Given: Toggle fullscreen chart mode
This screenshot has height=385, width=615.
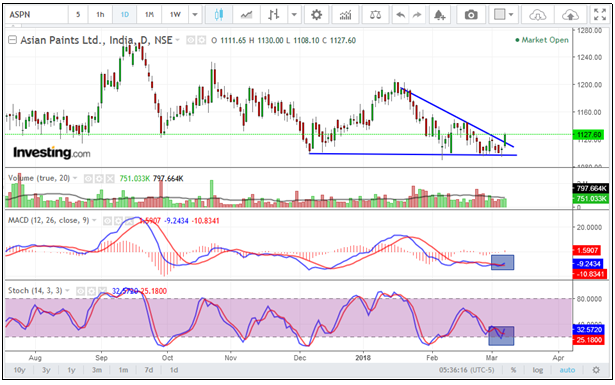Looking at the screenshot, I should point(600,15).
